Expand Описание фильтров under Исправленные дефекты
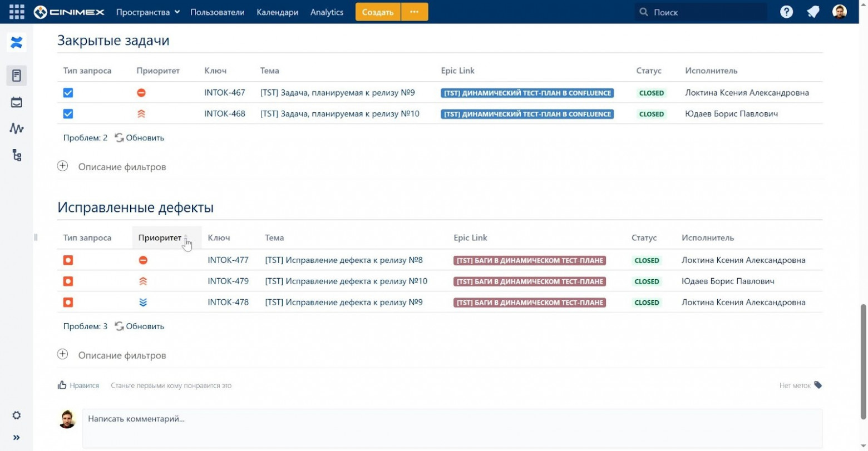This screenshot has height=451, width=868. 62,355
